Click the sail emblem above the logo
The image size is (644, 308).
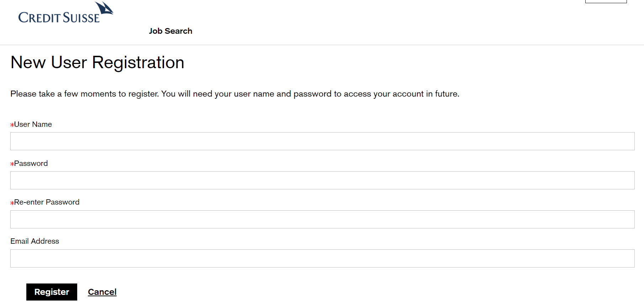(x=104, y=8)
